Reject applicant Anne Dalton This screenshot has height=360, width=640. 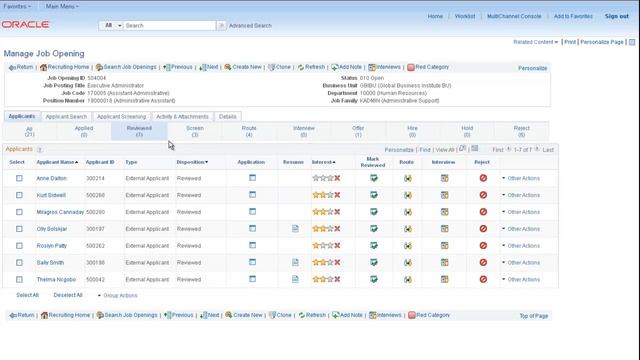483,178
